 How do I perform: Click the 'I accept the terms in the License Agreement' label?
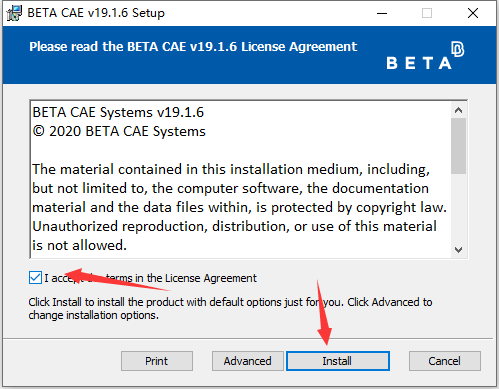(151, 278)
